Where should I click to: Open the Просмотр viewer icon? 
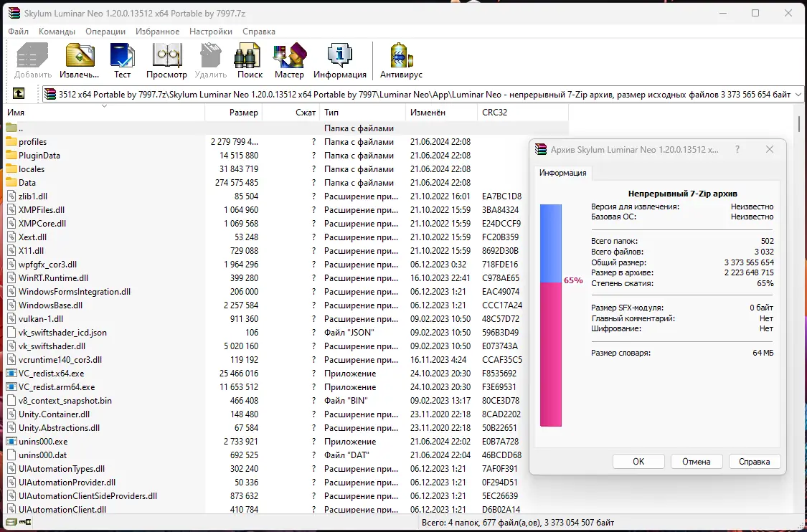coord(166,55)
